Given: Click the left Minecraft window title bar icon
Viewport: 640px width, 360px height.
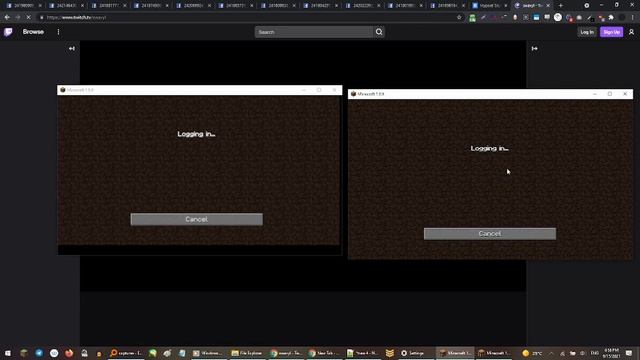Looking at the screenshot, I should [x=62, y=90].
